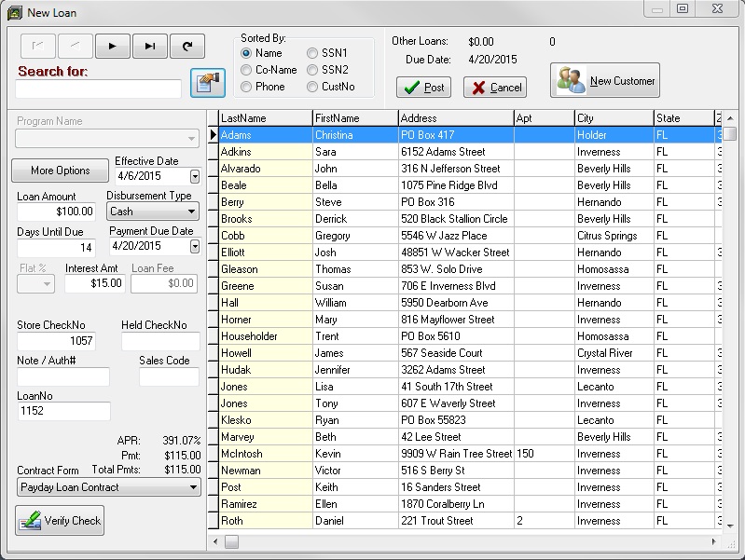Viewport: 745px width, 560px height.
Task: Click the McIntosh last name cell
Action: pos(266,454)
